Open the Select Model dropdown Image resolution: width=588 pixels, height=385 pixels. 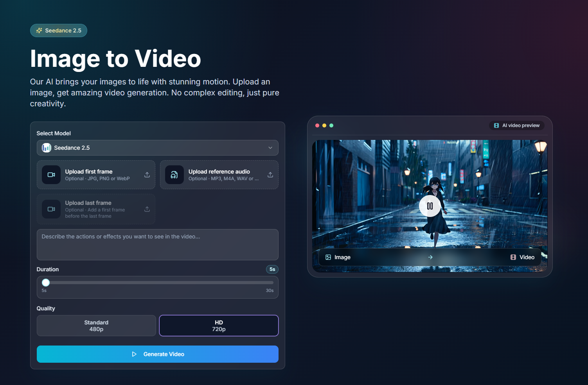pos(158,148)
